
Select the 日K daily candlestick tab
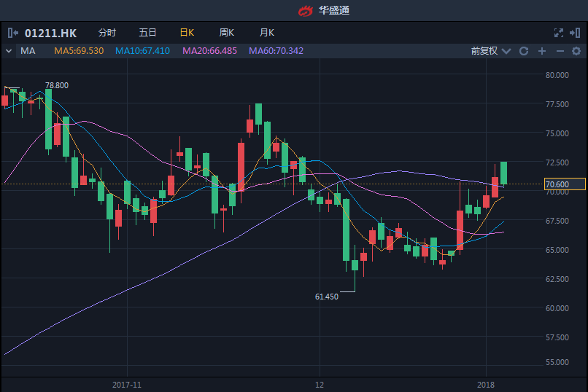(187, 33)
